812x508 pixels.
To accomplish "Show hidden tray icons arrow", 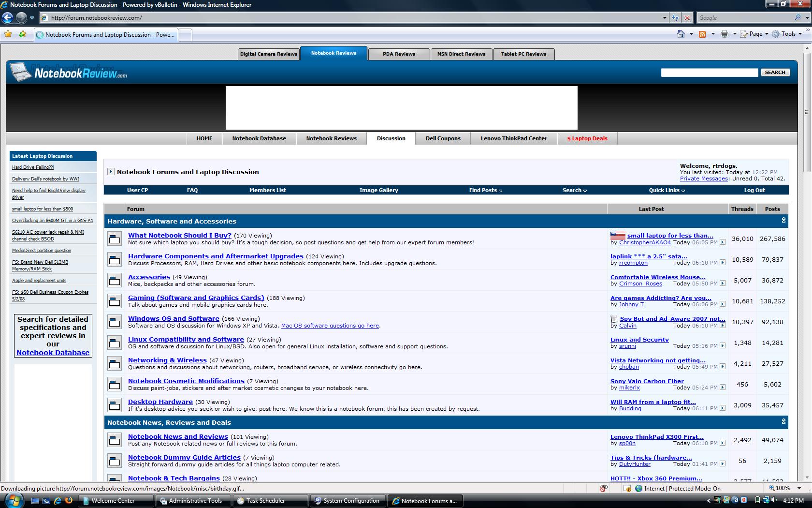I will click(709, 501).
